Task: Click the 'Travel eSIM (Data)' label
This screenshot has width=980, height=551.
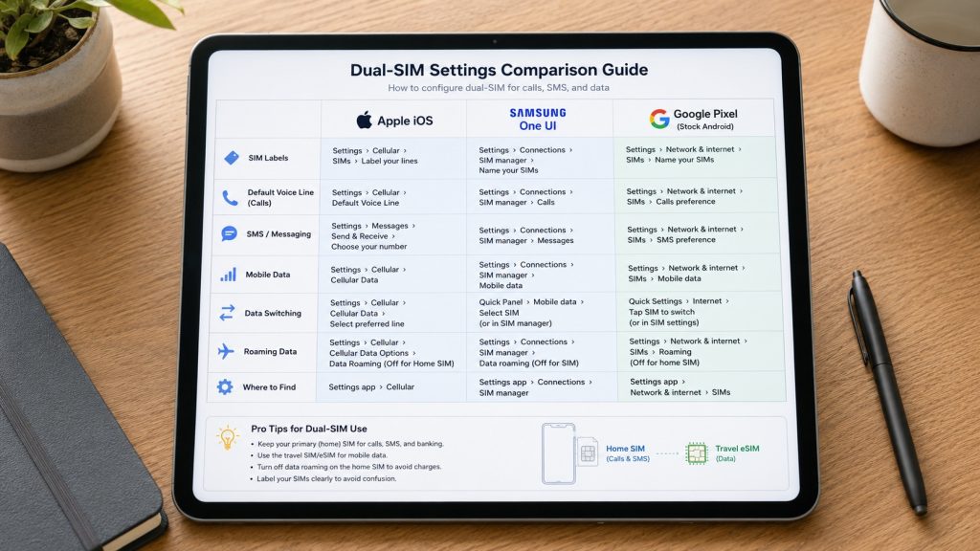Action: (737, 452)
